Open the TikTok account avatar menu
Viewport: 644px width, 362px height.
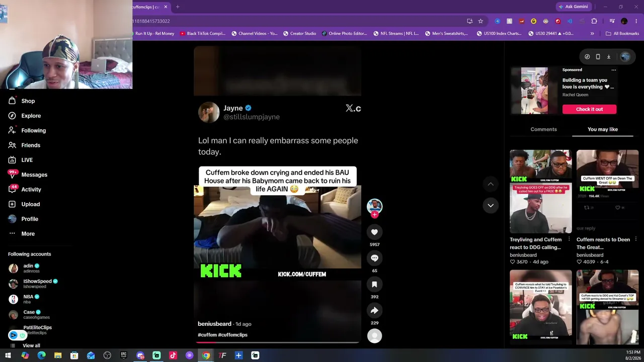click(625, 57)
